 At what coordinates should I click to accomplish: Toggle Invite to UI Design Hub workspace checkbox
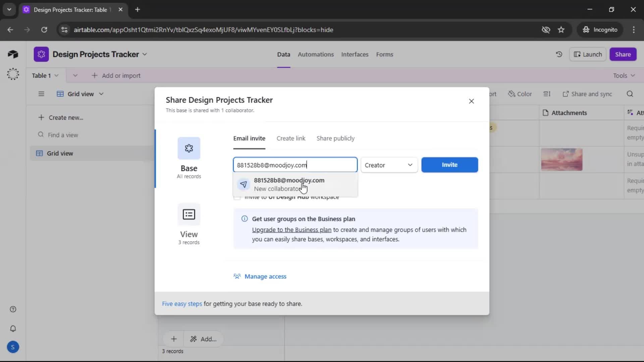[237, 197]
